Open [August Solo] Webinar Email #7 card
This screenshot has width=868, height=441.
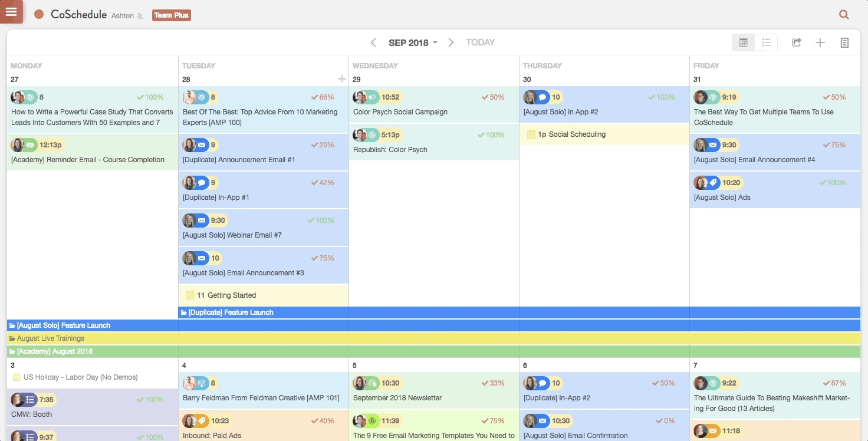(x=263, y=228)
